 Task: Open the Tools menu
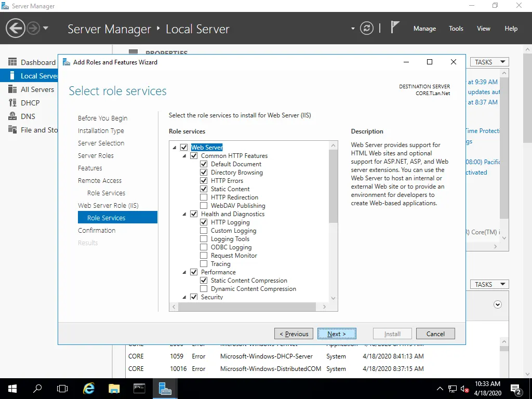point(456,29)
